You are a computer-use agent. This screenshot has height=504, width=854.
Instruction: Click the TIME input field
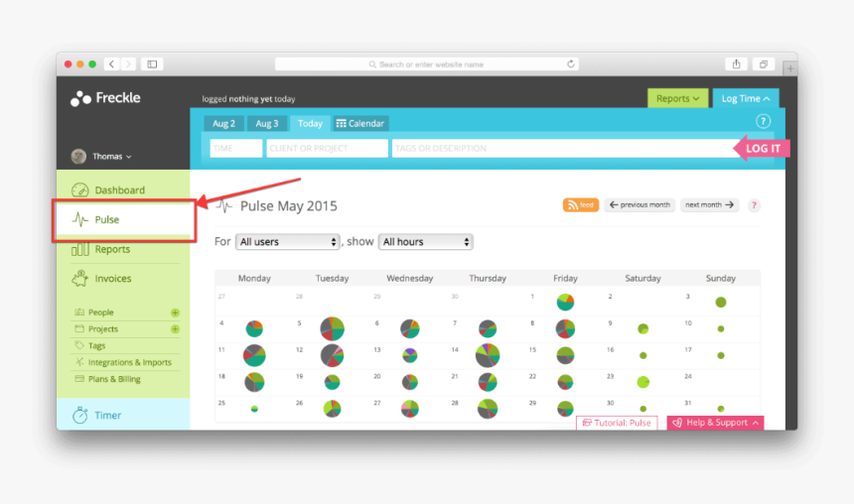[x=235, y=148]
